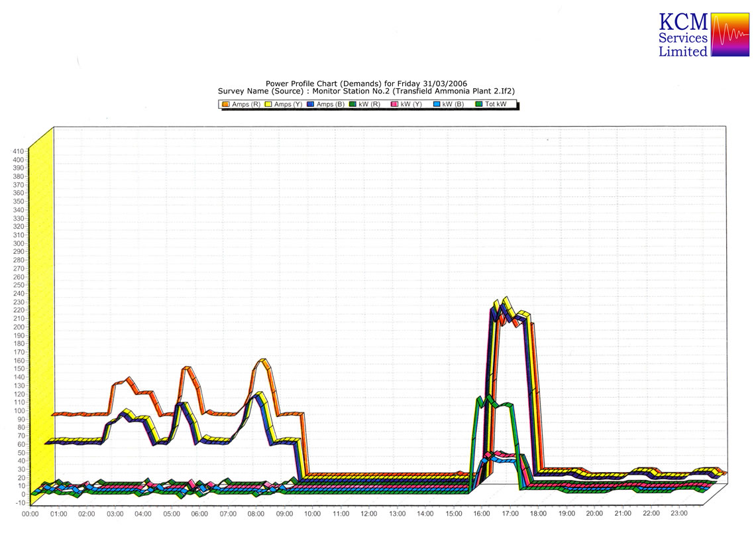Click the -10 value on the vertical axis
756x533 pixels.
(x=20, y=503)
